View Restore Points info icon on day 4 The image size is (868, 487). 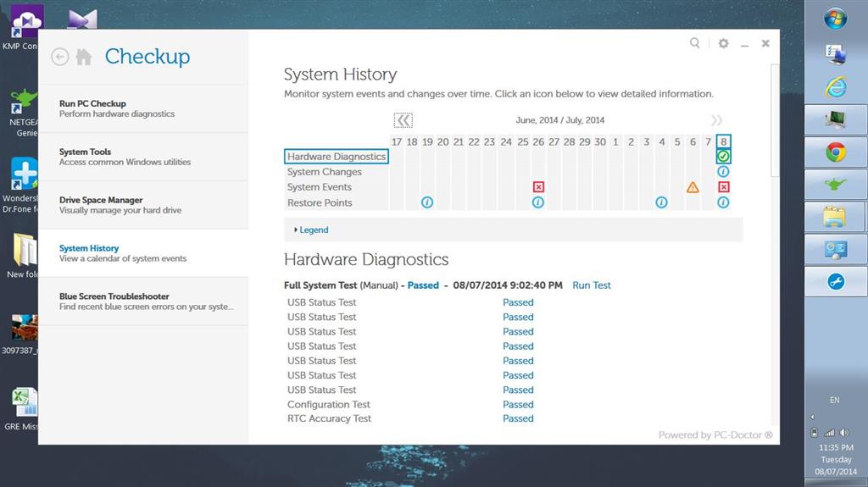click(661, 202)
